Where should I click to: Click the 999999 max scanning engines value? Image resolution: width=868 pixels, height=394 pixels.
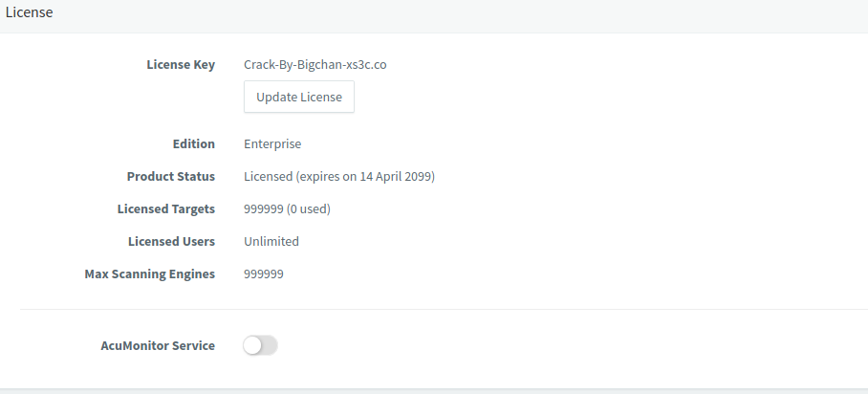[x=264, y=274]
